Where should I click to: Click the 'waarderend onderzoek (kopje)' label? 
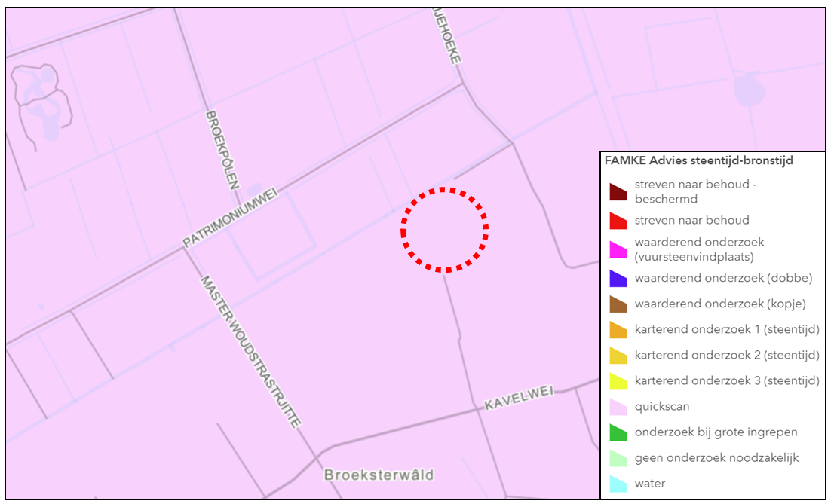[721, 304]
